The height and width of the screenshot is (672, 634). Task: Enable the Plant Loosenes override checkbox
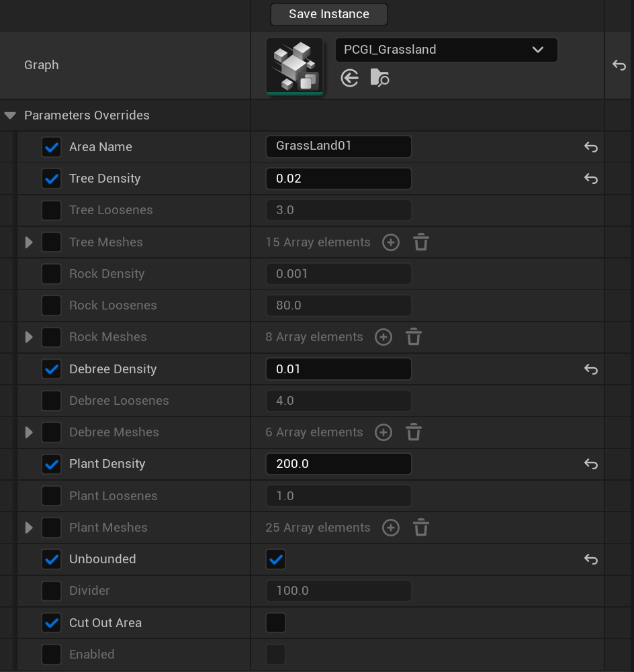click(52, 496)
